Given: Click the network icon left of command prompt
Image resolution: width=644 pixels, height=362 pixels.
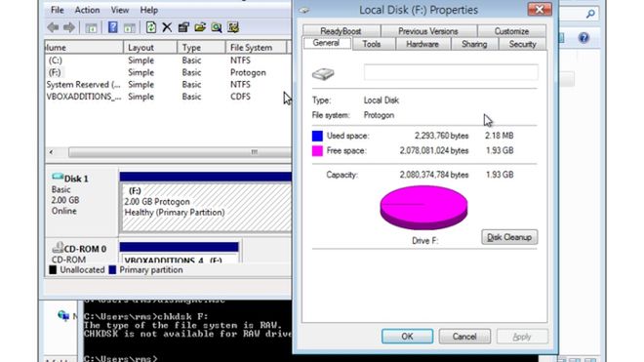Looking at the screenshot, I should click(63, 315).
